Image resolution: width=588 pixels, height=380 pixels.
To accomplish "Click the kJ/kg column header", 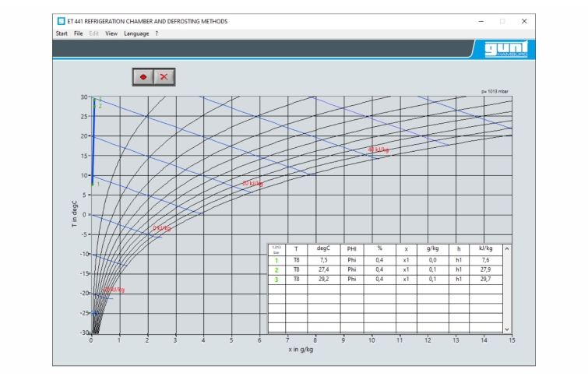I will point(486,248).
